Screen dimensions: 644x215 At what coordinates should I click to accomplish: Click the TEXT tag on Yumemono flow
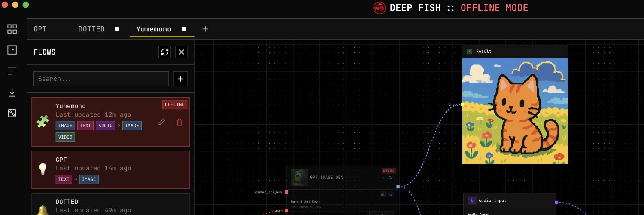click(x=85, y=126)
